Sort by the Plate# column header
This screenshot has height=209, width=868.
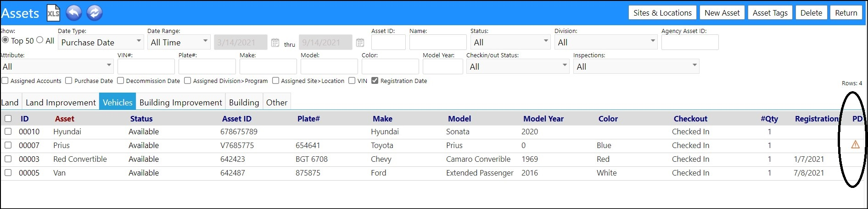(x=308, y=119)
